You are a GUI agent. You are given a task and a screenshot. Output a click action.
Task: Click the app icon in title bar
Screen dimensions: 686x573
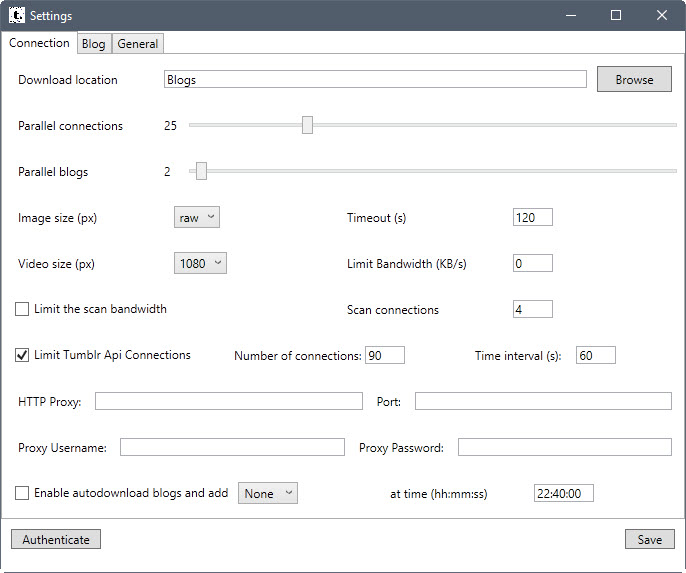tap(17, 15)
